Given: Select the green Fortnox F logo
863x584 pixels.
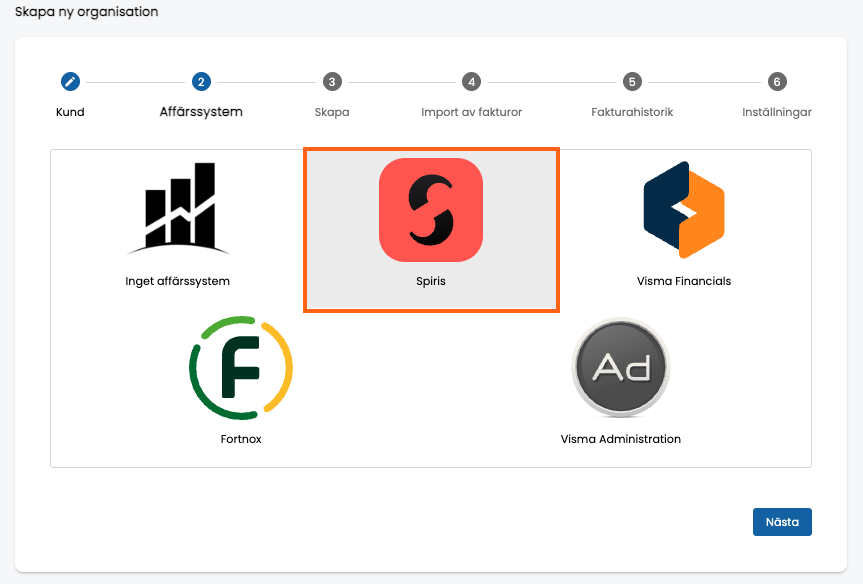Looking at the screenshot, I should [241, 368].
